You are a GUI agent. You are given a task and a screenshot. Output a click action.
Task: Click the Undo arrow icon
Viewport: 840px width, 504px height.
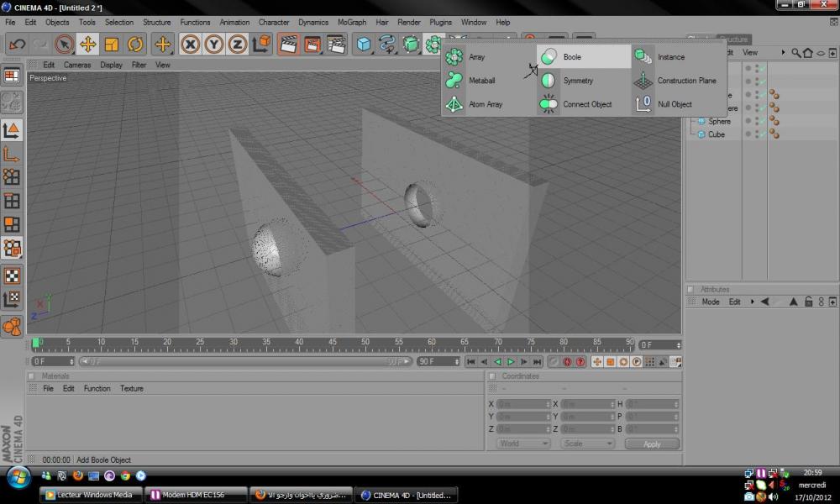[17, 44]
